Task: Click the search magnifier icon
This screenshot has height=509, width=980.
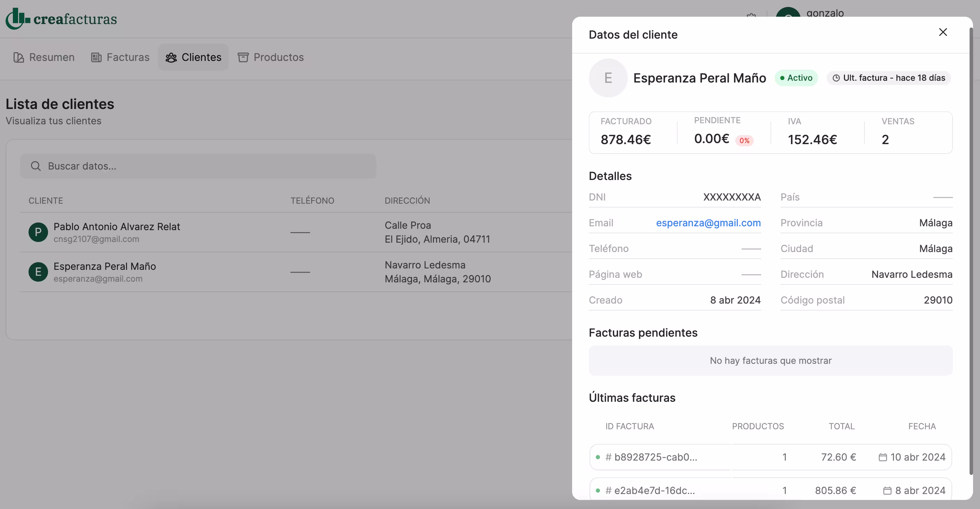Action: (36, 166)
